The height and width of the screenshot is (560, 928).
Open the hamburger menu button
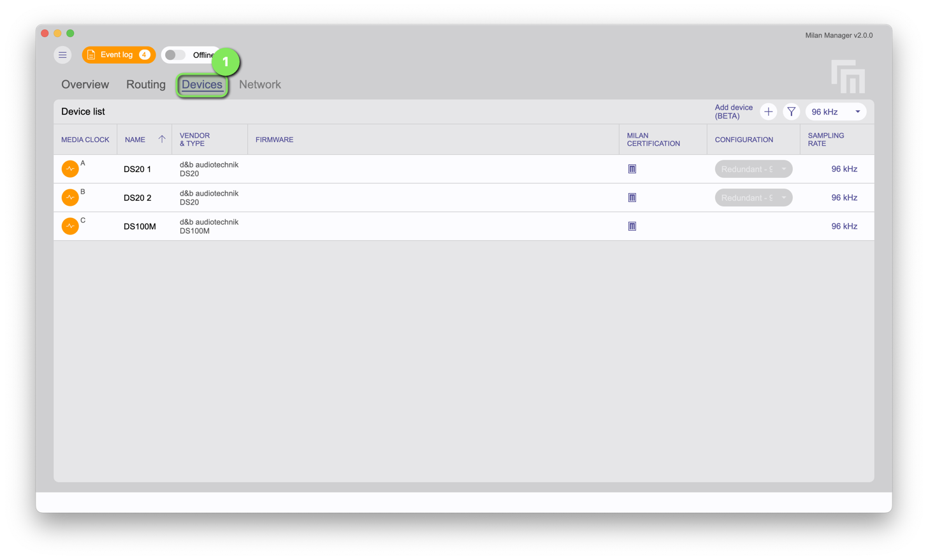coord(62,55)
